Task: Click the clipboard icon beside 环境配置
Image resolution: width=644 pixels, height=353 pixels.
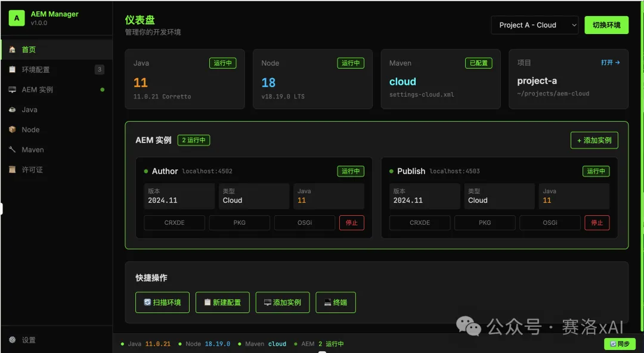Action: [x=13, y=70]
